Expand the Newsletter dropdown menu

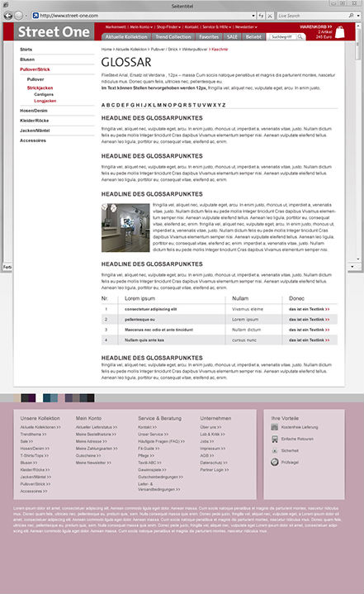click(x=246, y=27)
